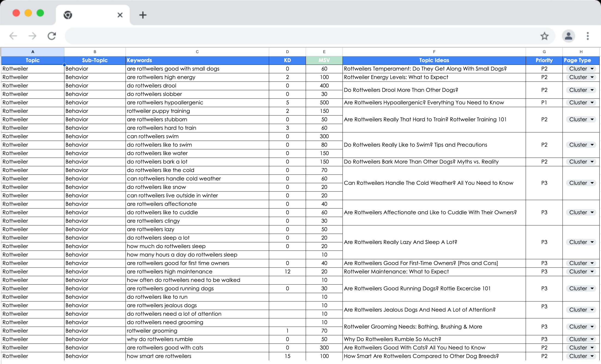The image size is (601, 364).
Task: Open Page Type dropdown for Running Dogs row
Action: pyautogui.click(x=582, y=289)
